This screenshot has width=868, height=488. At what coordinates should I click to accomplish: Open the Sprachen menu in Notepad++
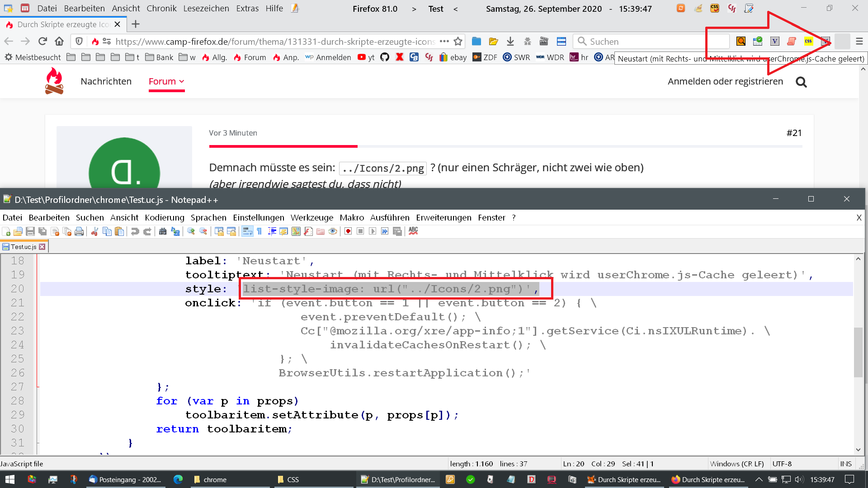coord(208,217)
